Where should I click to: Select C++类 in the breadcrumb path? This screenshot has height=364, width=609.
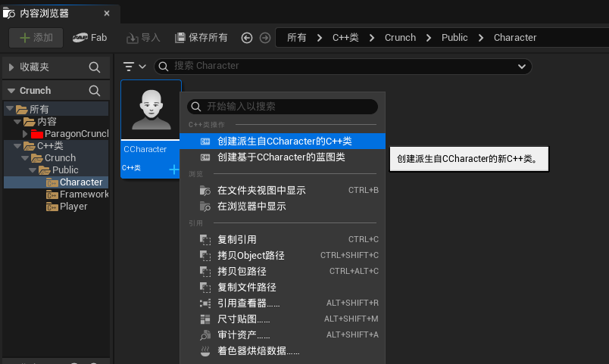(x=345, y=38)
